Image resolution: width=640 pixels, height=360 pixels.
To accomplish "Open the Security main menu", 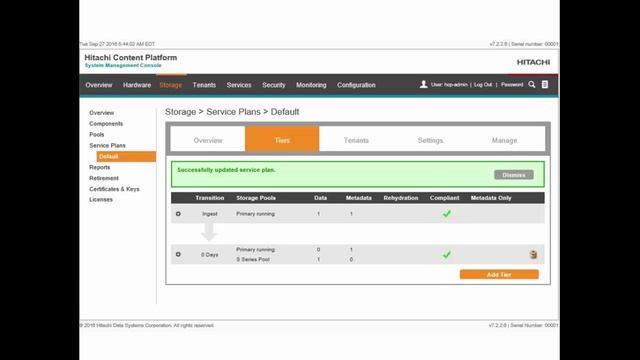I will 273,85.
